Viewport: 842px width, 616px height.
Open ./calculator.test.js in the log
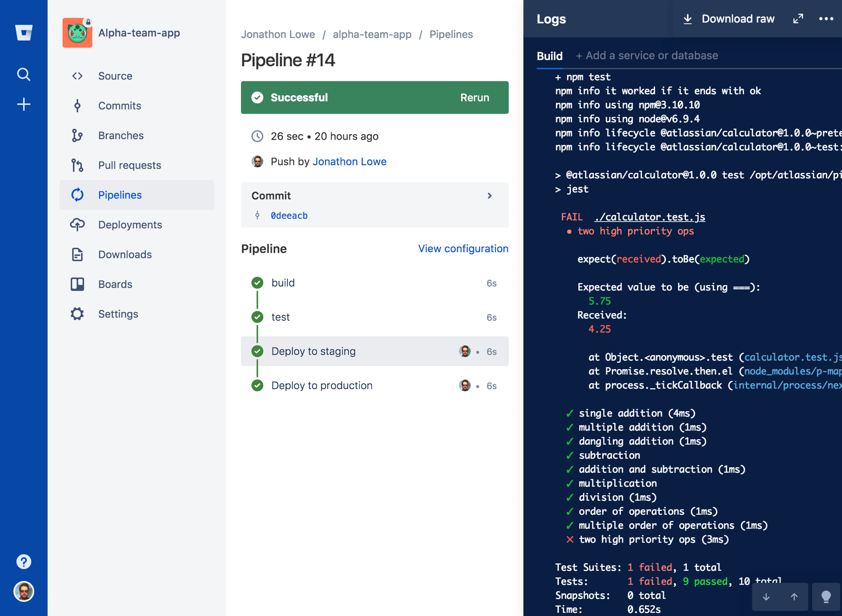tap(650, 217)
